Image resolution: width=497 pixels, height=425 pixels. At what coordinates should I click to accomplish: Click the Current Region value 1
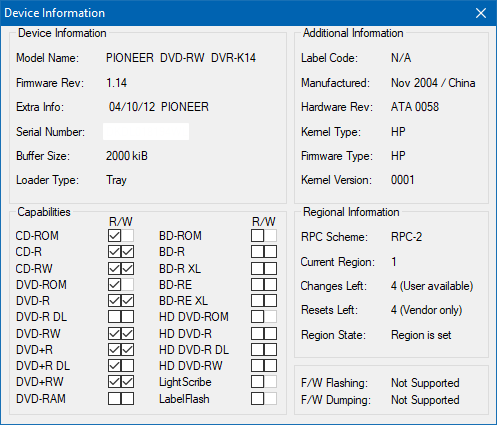point(394,262)
